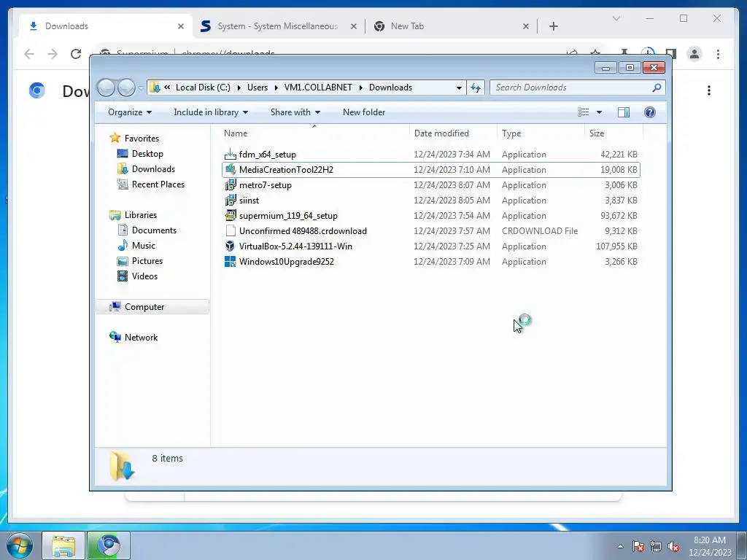Close the System Miscellaneous tab

[354, 26]
